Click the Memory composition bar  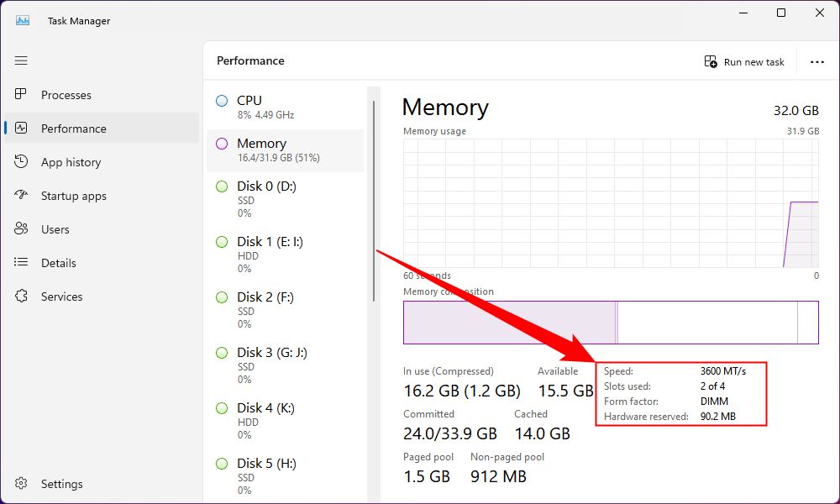coord(611,323)
